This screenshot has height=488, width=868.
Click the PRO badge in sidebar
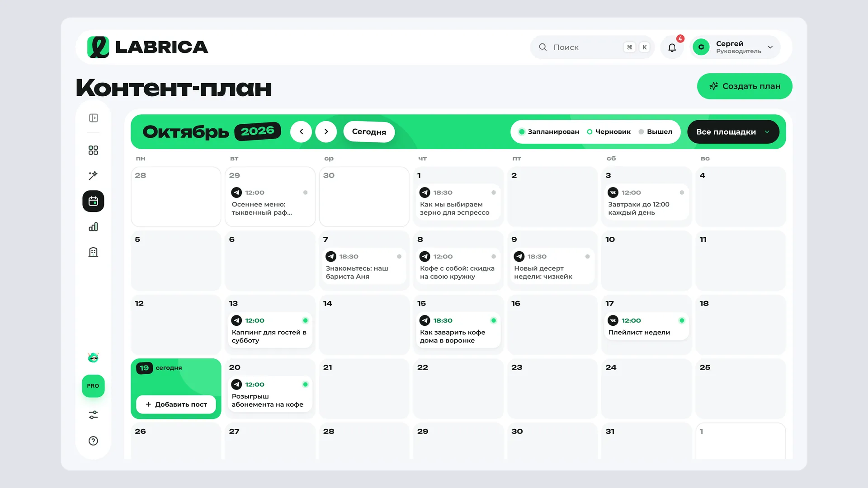[93, 386]
